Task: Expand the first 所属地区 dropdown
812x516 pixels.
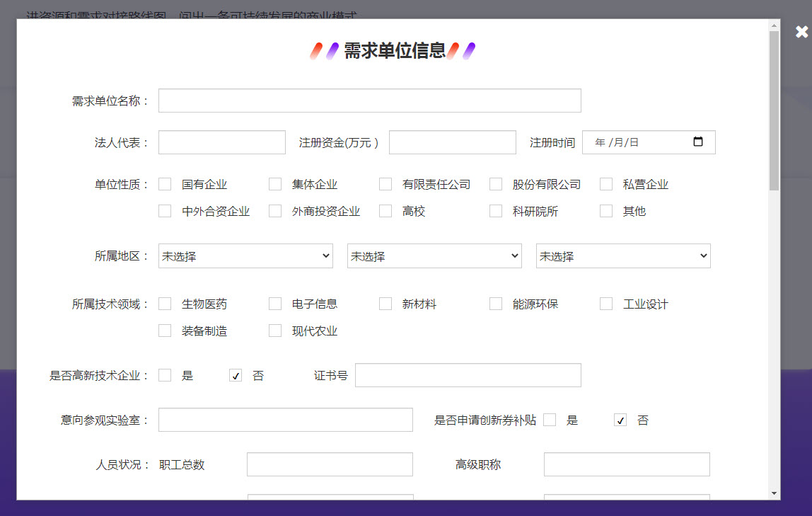Action: [245, 256]
